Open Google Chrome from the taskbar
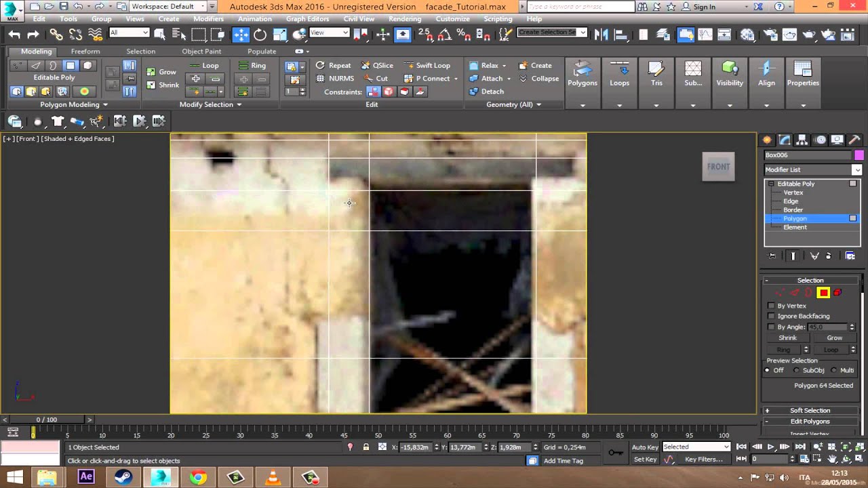The height and width of the screenshot is (488, 868). [x=198, y=477]
